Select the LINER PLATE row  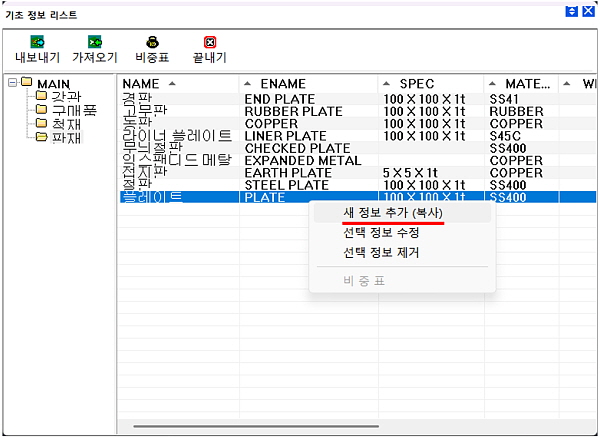pos(358,136)
